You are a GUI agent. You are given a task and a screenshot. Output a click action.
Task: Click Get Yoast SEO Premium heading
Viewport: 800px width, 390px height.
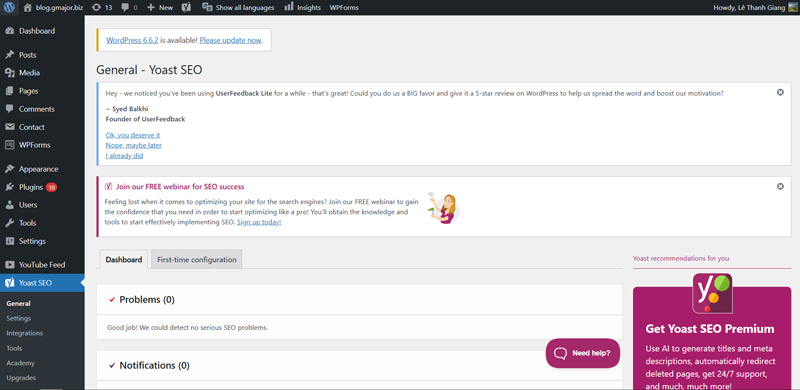[x=710, y=329]
